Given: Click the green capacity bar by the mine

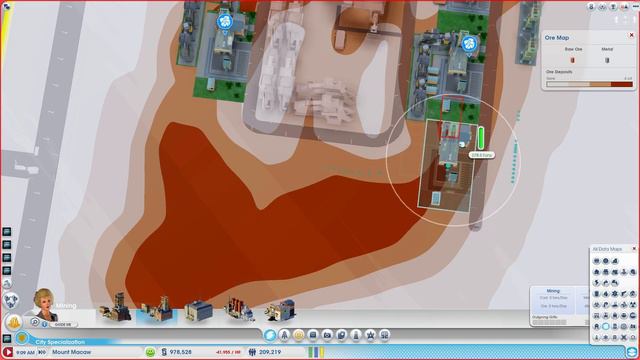Looking at the screenshot, I should 481,138.
